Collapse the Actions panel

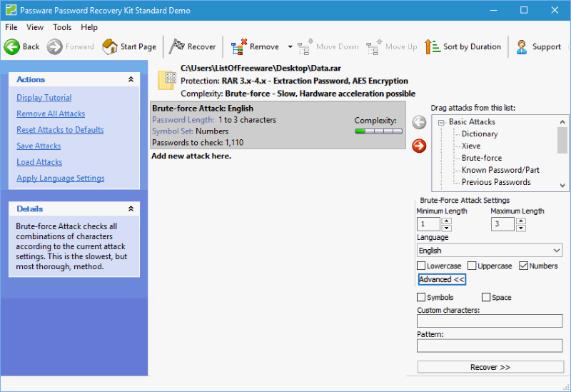[131, 79]
